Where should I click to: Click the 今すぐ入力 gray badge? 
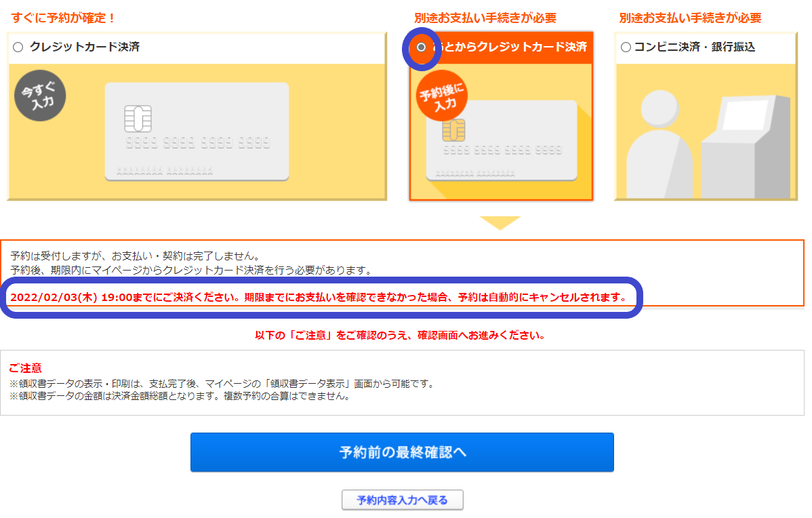click(40, 96)
